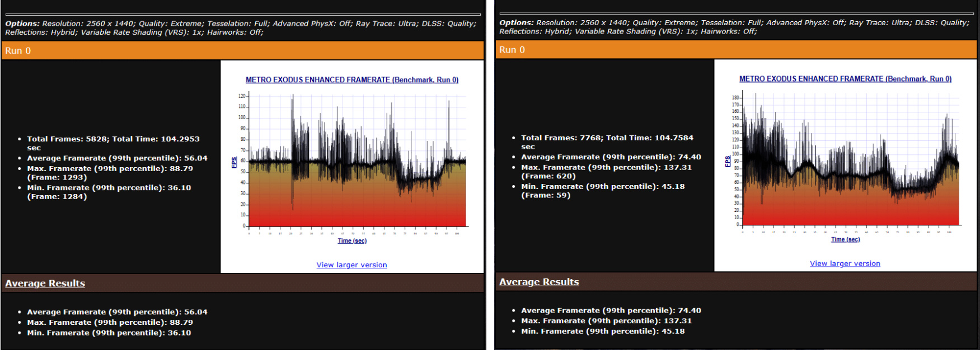Click Run 0 'Average Framerate (99th percentile): 74.40'
The width and height of the screenshot is (980, 350).
coord(611,157)
